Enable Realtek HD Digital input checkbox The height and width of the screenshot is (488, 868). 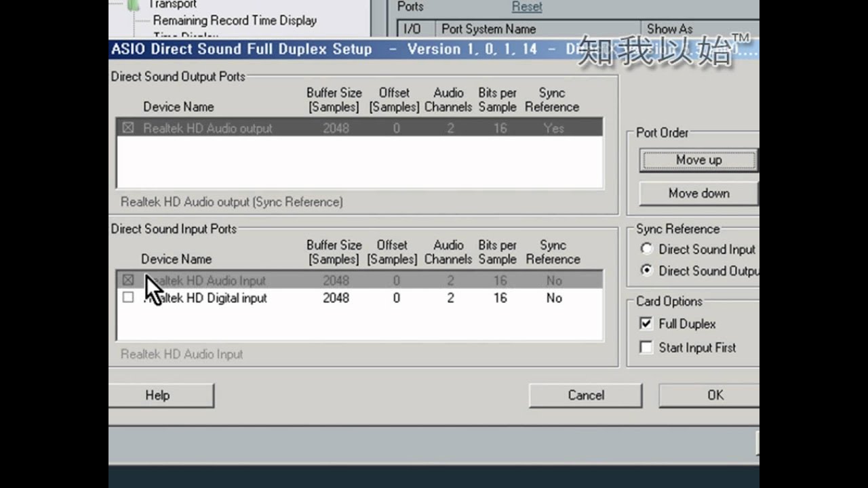127,298
